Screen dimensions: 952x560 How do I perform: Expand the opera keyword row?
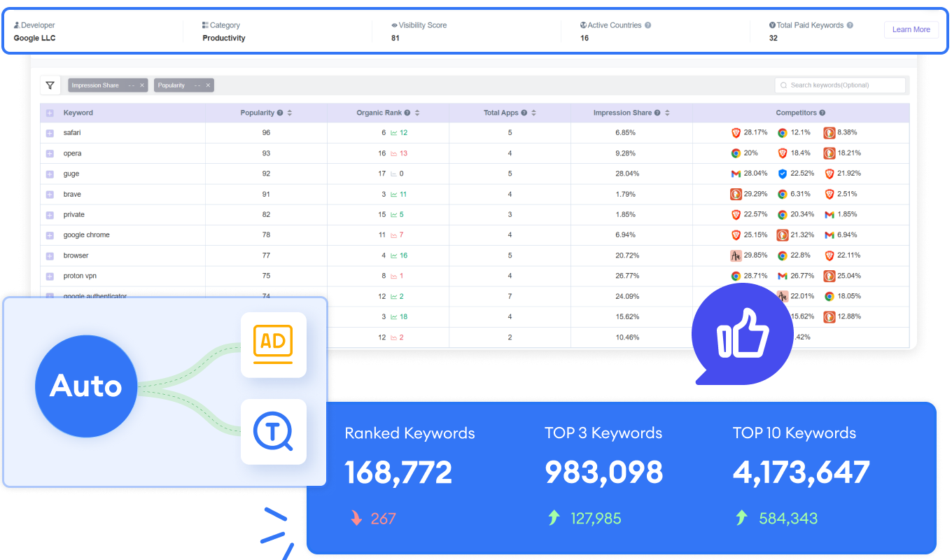tap(50, 153)
